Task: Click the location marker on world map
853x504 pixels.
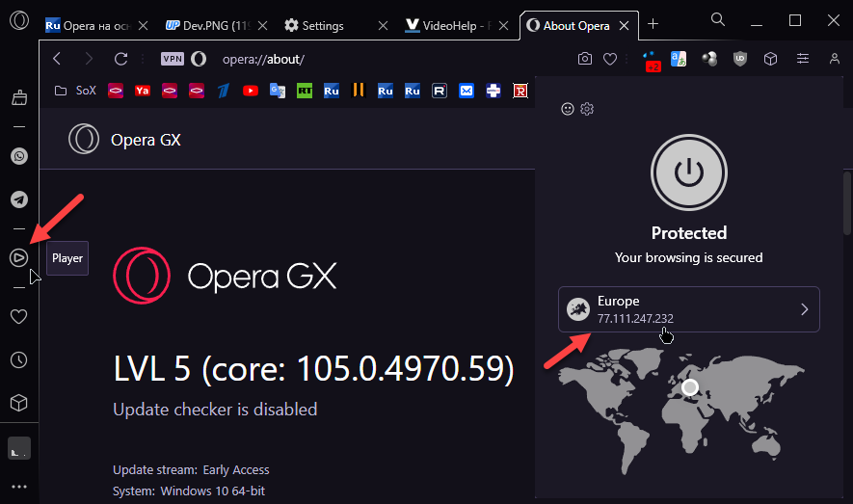Action: [x=690, y=387]
